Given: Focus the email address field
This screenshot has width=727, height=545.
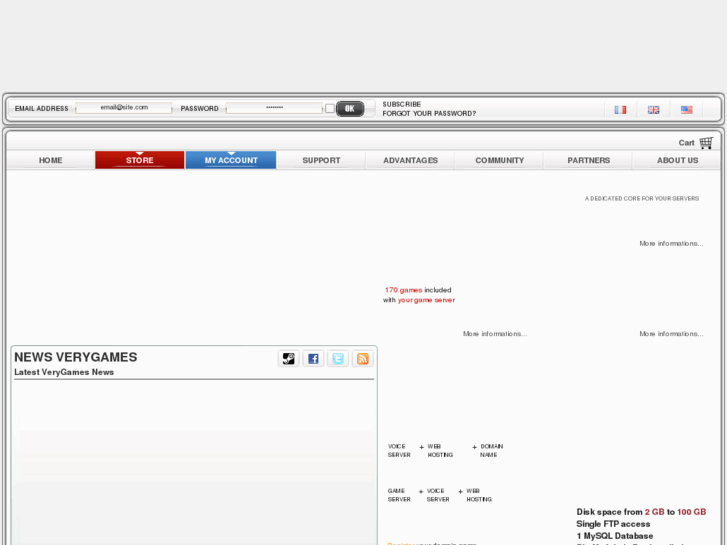Looking at the screenshot, I should [124, 108].
